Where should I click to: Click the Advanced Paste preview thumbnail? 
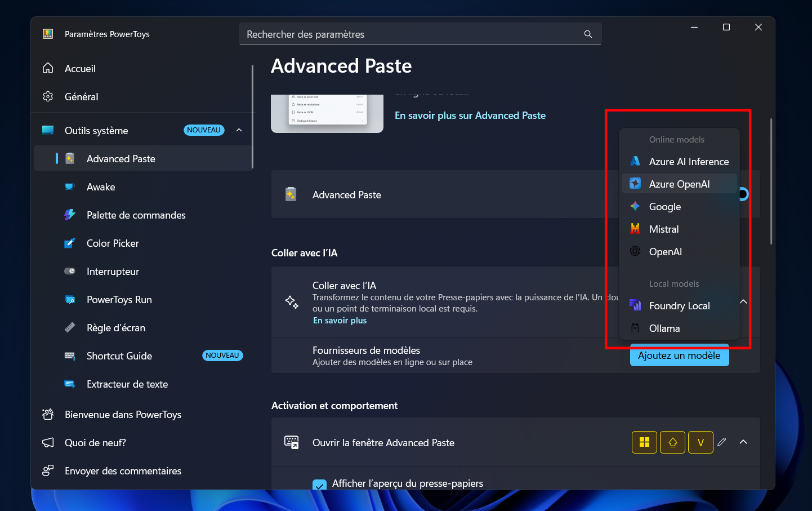(x=327, y=113)
